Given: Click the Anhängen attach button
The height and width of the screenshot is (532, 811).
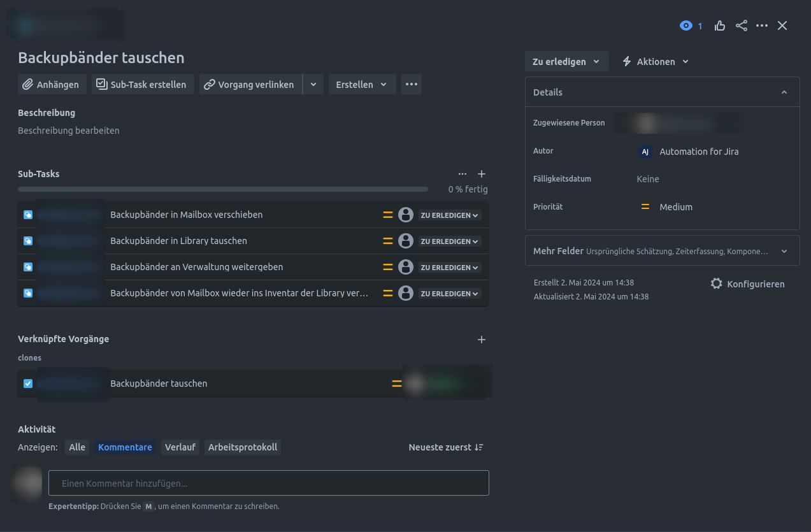Looking at the screenshot, I should point(52,84).
